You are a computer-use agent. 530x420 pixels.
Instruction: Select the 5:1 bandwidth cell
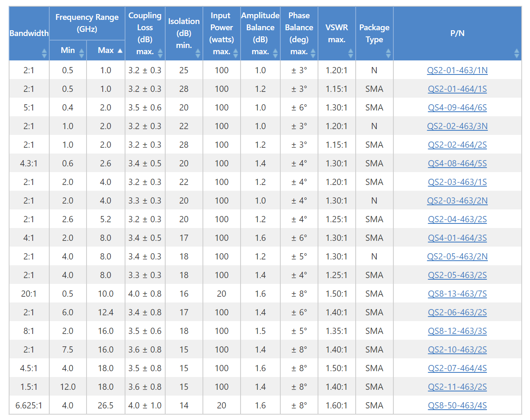[x=29, y=108]
